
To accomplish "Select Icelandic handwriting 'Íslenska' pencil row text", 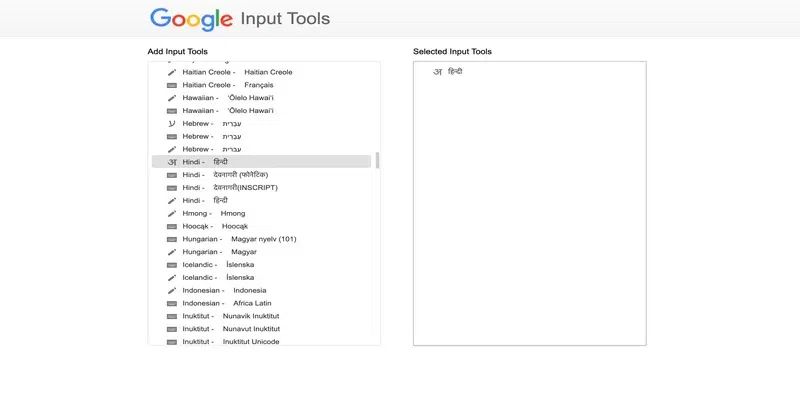I will pyautogui.click(x=218, y=278).
